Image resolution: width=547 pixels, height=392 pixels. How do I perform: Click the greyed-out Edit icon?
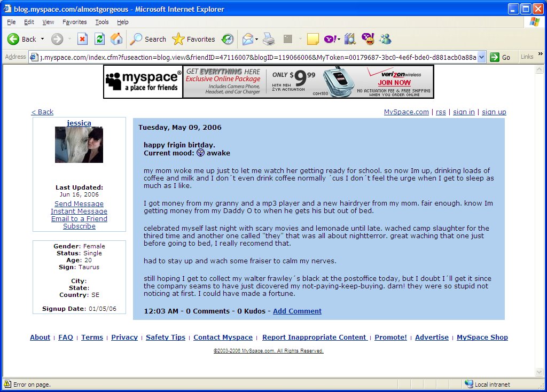pos(288,39)
